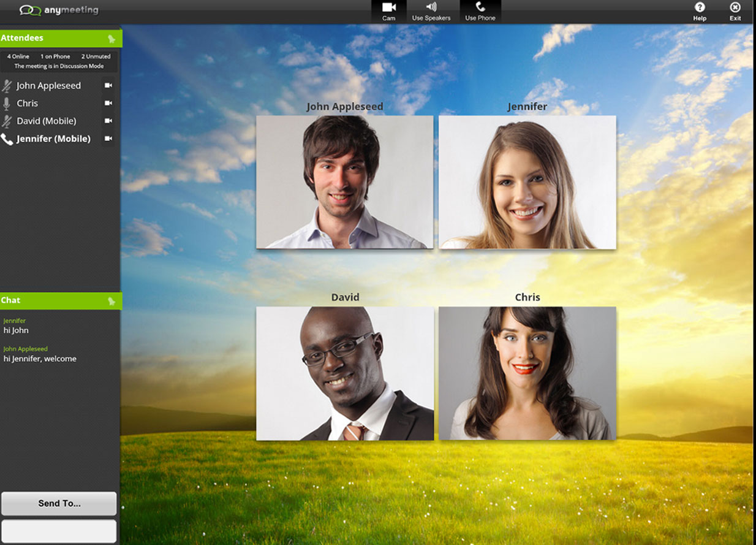Click the AnyMeeting logo
The height and width of the screenshot is (545, 756).
pyautogui.click(x=59, y=10)
